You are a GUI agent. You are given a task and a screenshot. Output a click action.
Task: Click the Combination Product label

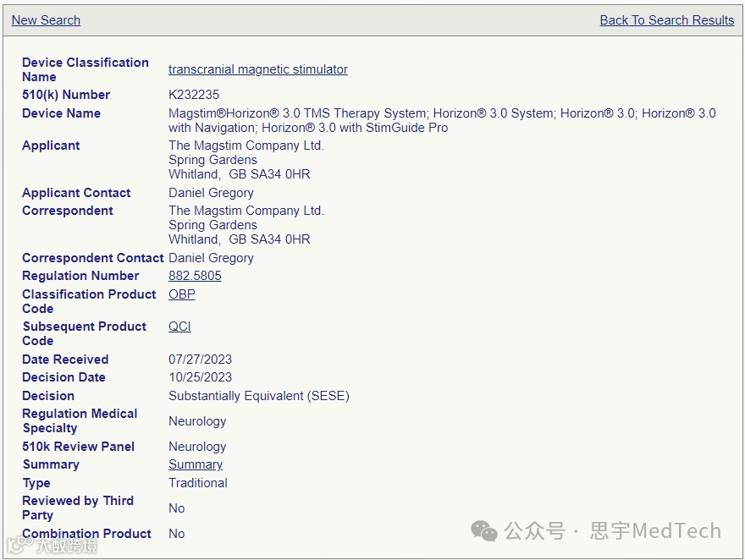pos(86,534)
